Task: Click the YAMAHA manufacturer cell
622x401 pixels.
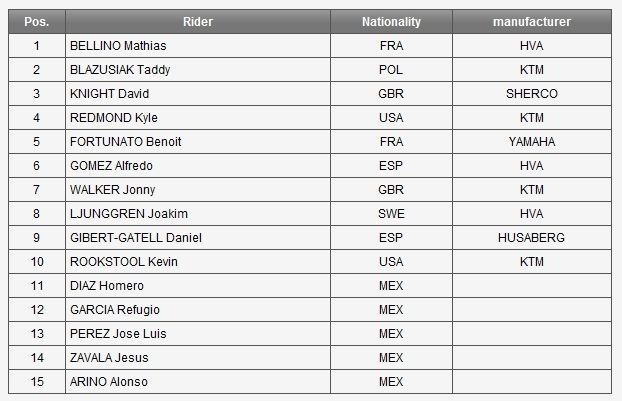Action: coord(531,142)
